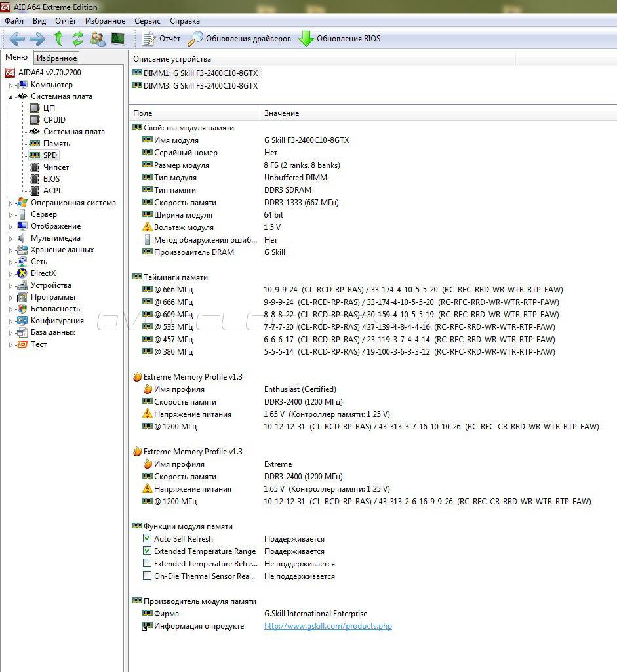Screen dimensions: 617x672
Task: Toggle the Extended Temperature Refre... checkbox
Action: tap(147, 563)
